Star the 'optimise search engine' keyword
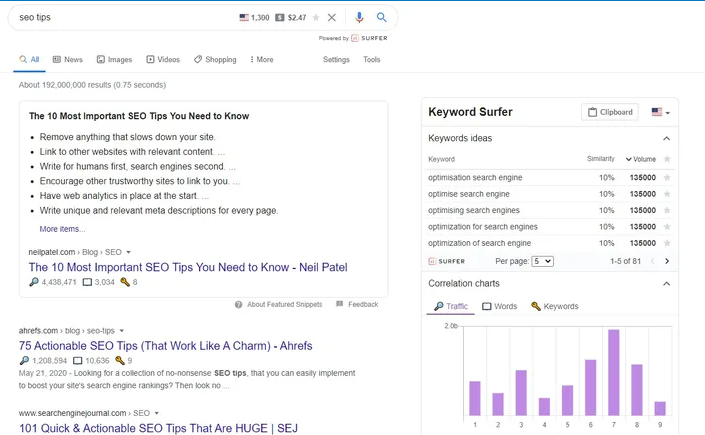Image resolution: width=705 pixels, height=435 pixels. (667, 194)
